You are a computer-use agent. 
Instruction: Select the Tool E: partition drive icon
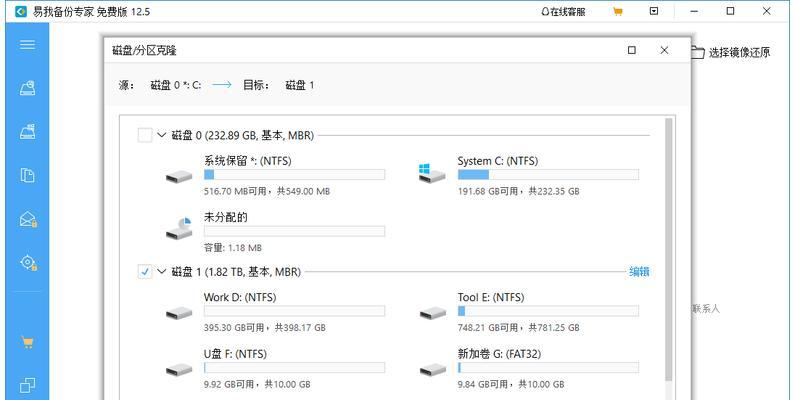coord(432,313)
